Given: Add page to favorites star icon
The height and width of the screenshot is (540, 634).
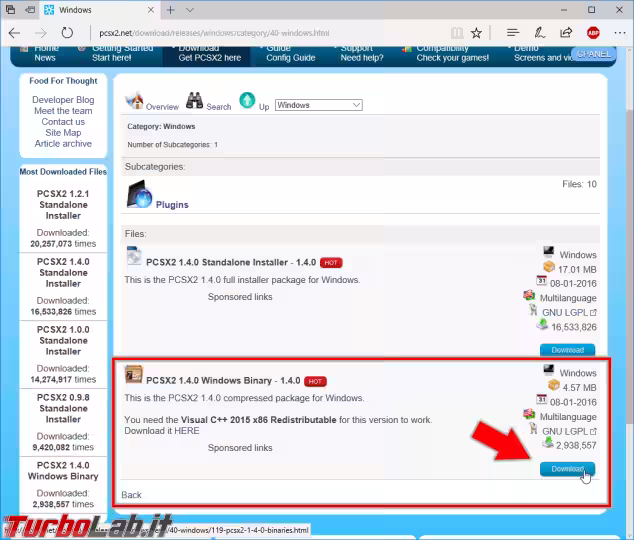Looking at the screenshot, I should [476, 33].
